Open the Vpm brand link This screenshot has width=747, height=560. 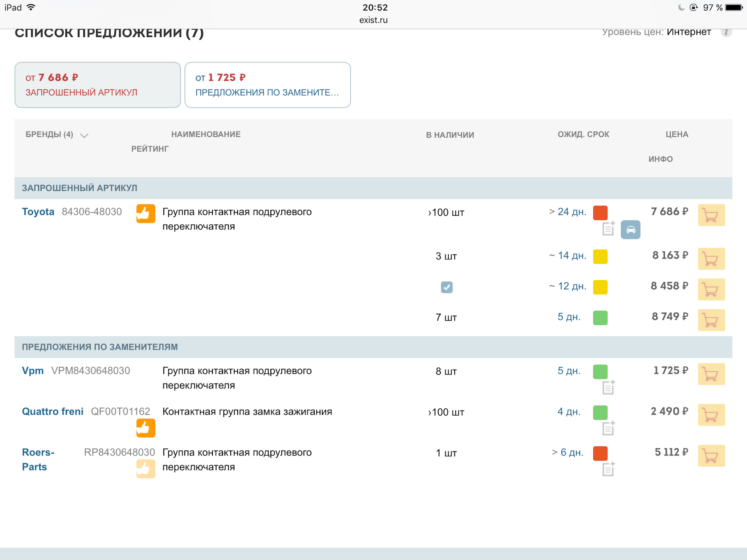coord(33,371)
